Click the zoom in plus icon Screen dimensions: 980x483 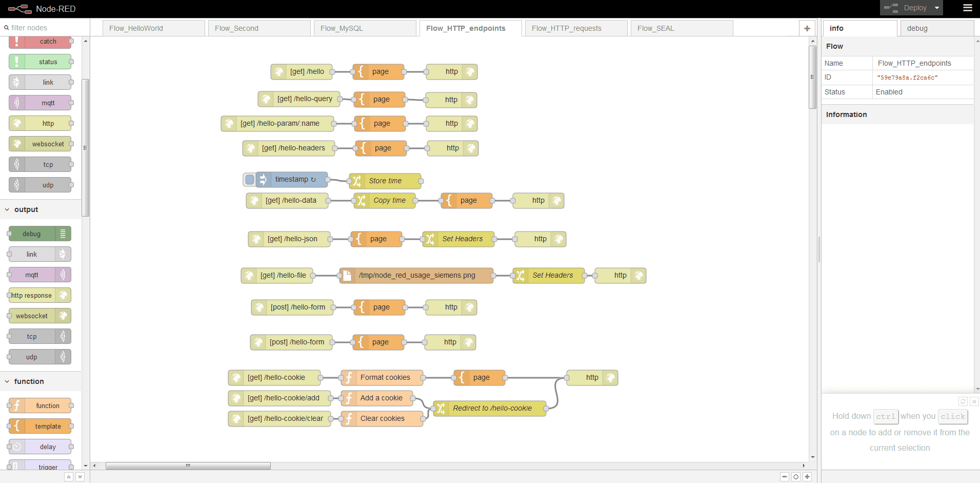807,477
